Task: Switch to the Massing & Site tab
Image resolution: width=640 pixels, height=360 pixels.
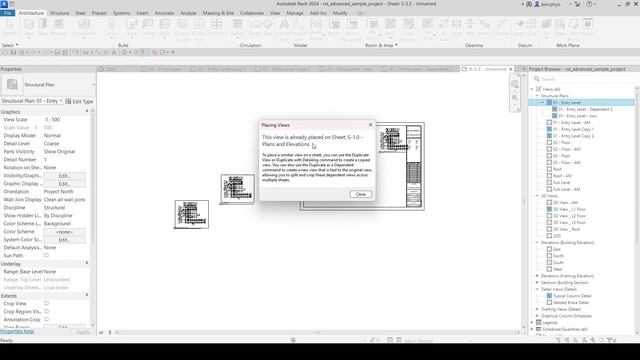Action: (218, 13)
